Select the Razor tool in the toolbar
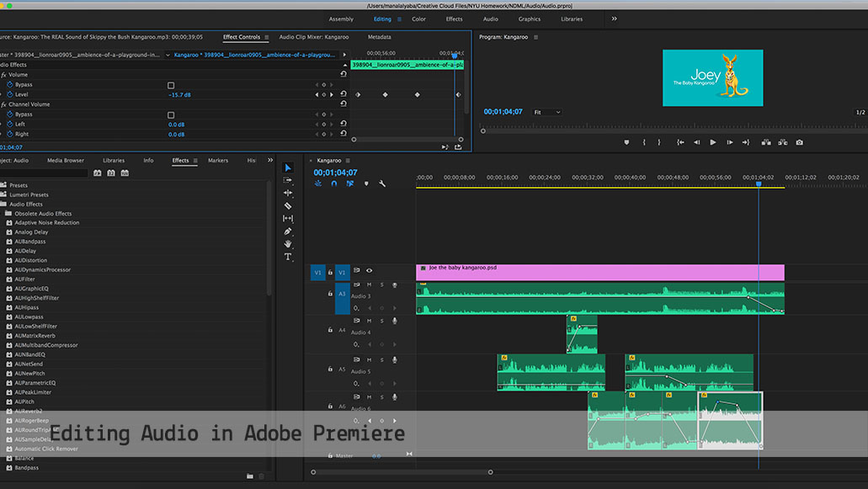 coord(288,205)
